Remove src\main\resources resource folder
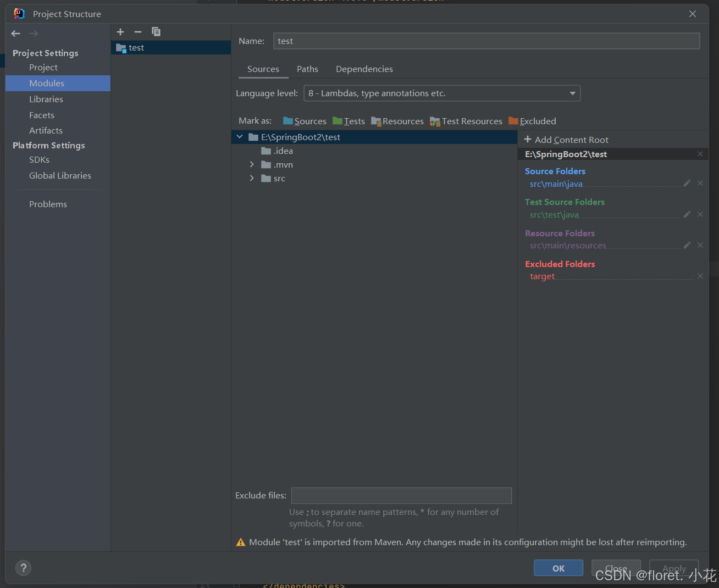Image resolution: width=719 pixels, height=588 pixels. coord(700,245)
